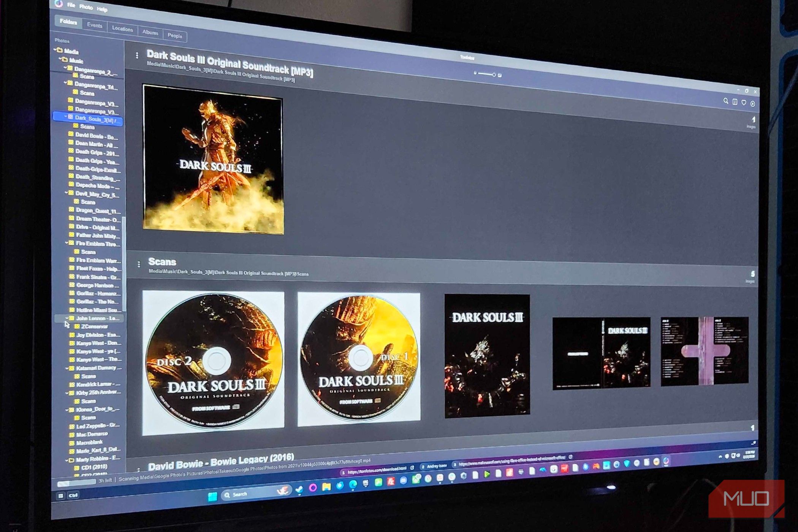Open the Photo menu

tap(86, 7)
